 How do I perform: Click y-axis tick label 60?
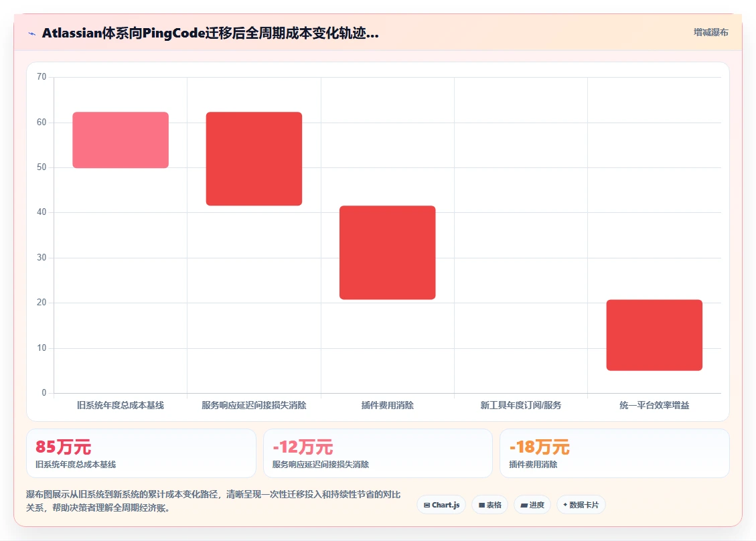pyautogui.click(x=42, y=122)
